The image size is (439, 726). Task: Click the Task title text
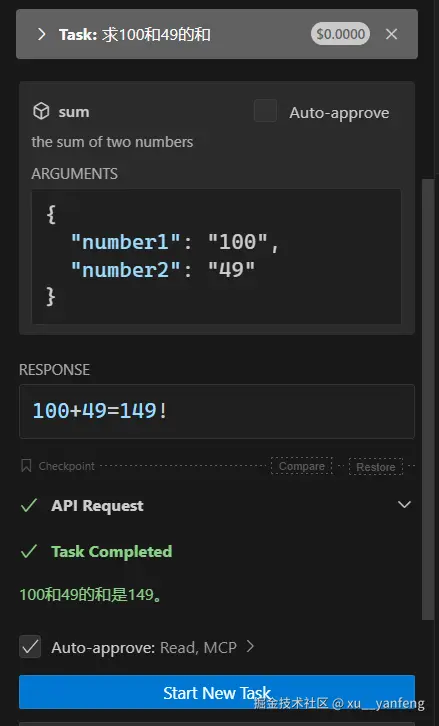coord(135,34)
